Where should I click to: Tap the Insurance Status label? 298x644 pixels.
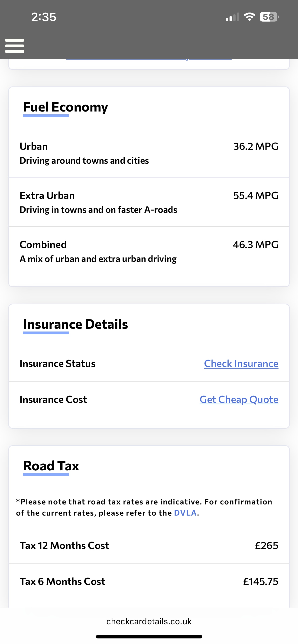tap(58, 363)
